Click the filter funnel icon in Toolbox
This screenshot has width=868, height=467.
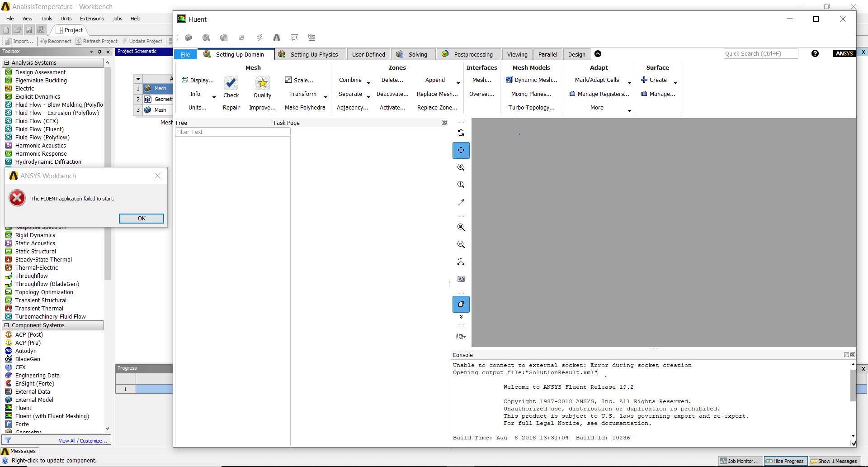8,440
